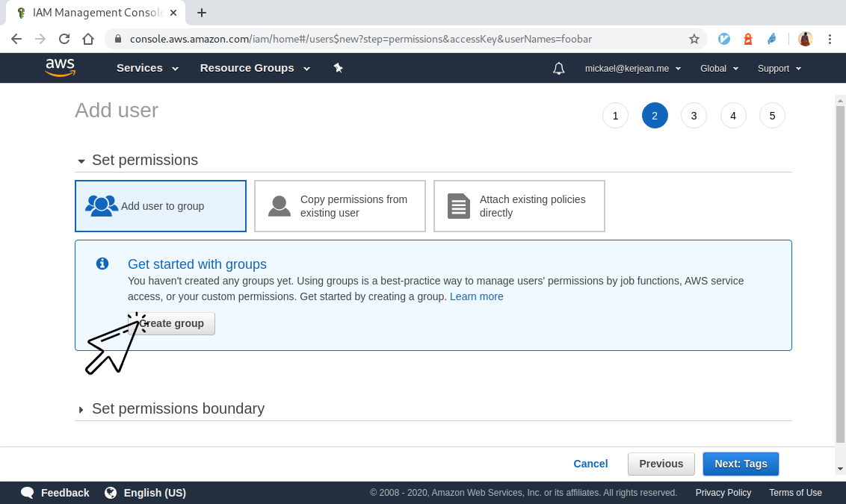This screenshot has height=504, width=846.
Task: Open the Learn more link
Action: pyautogui.click(x=476, y=296)
